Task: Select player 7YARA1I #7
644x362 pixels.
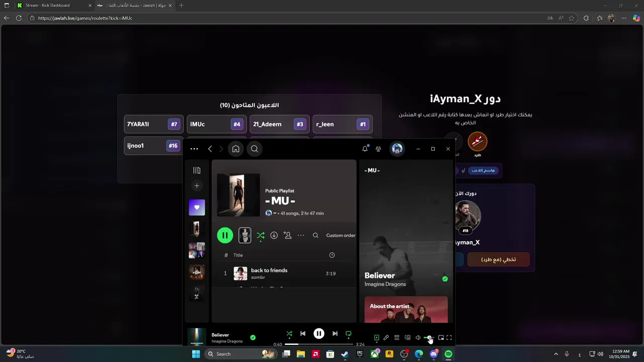Action: click(154, 124)
